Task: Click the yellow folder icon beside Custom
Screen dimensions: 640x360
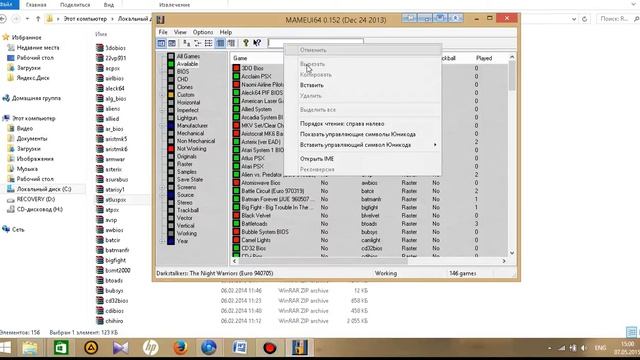Action: (x=171, y=95)
